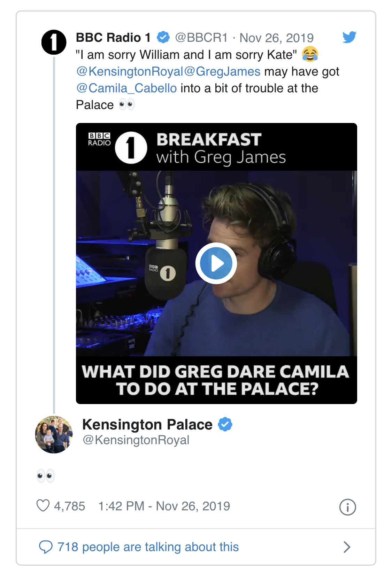392x573 pixels.
Task: Open the @GregJames mention link
Action: 222,71
